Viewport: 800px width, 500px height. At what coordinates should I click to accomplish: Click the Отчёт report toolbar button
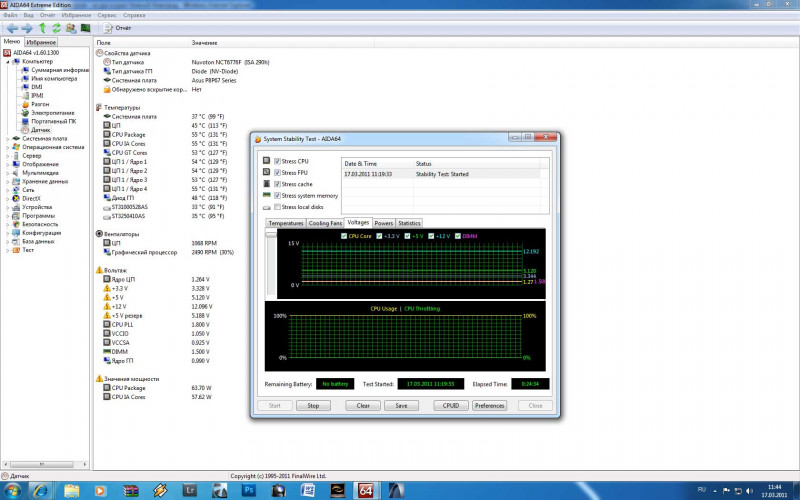118,28
